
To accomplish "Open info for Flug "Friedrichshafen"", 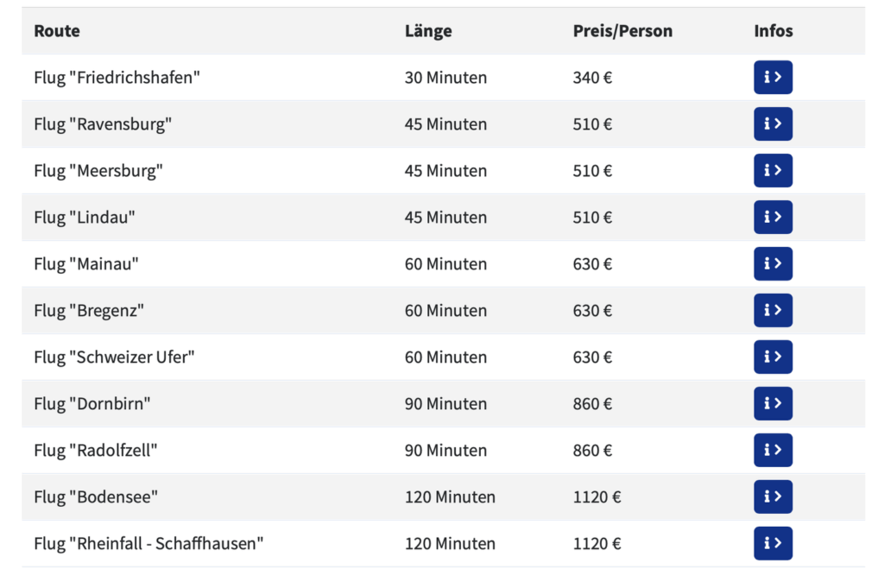I will [773, 77].
